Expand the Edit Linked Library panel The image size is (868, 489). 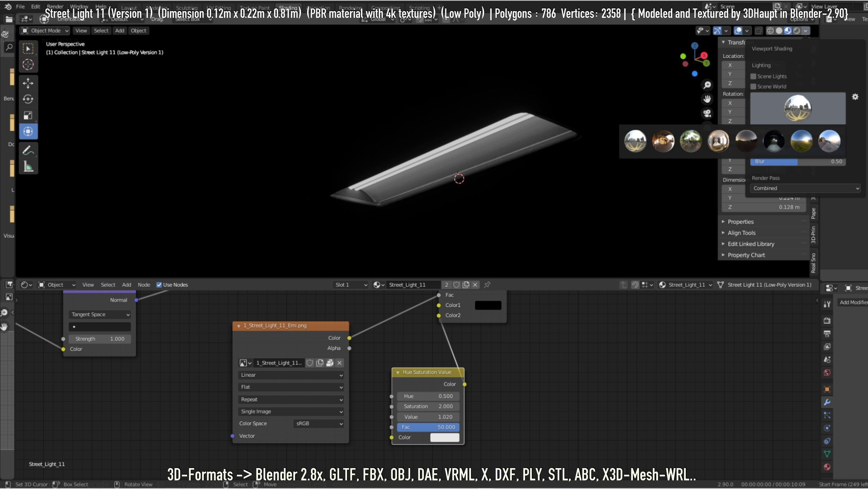coord(751,244)
